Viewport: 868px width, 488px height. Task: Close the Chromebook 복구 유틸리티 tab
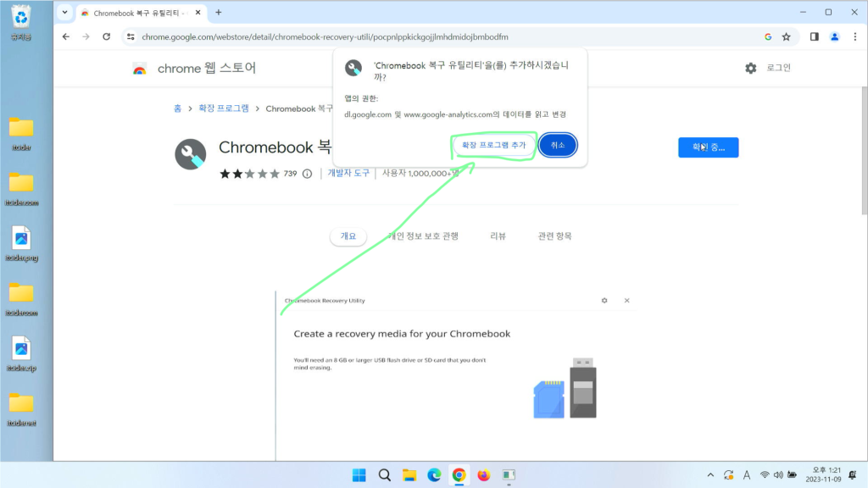coord(198,12)
